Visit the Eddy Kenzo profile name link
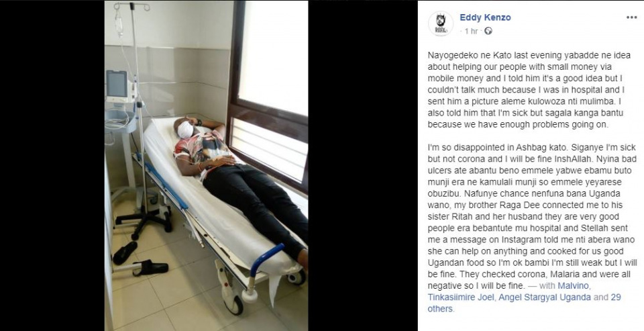644x331 pixels. pyautogui.click(x=485, y=17)
